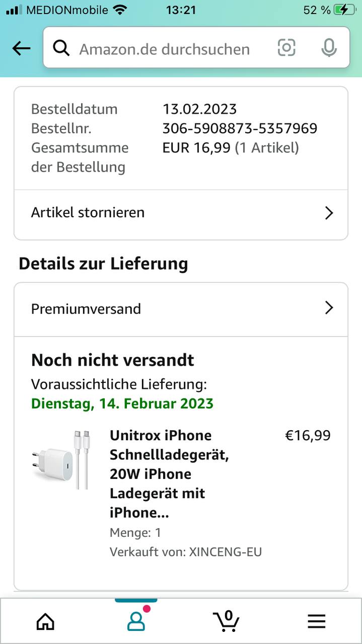Tap the back arrow icon
This screenshot has height=644, width=362.
(21, 49)
